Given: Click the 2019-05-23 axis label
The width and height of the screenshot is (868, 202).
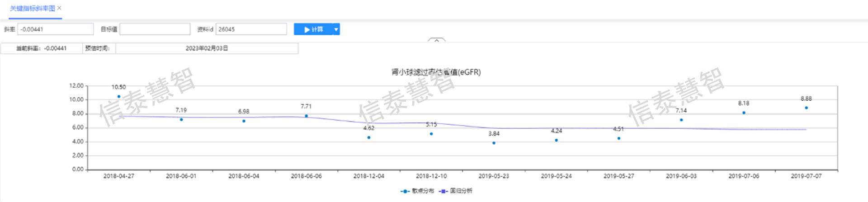Looking at the screenshot, I should (x=494, y=176).
